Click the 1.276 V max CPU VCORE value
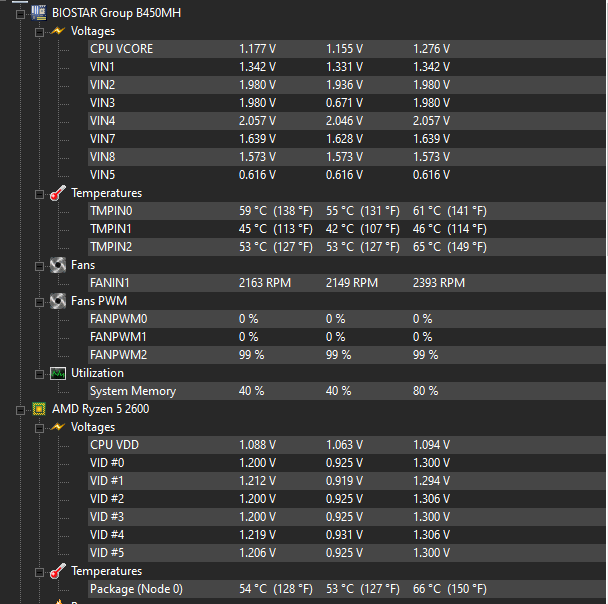 point(431,49)
